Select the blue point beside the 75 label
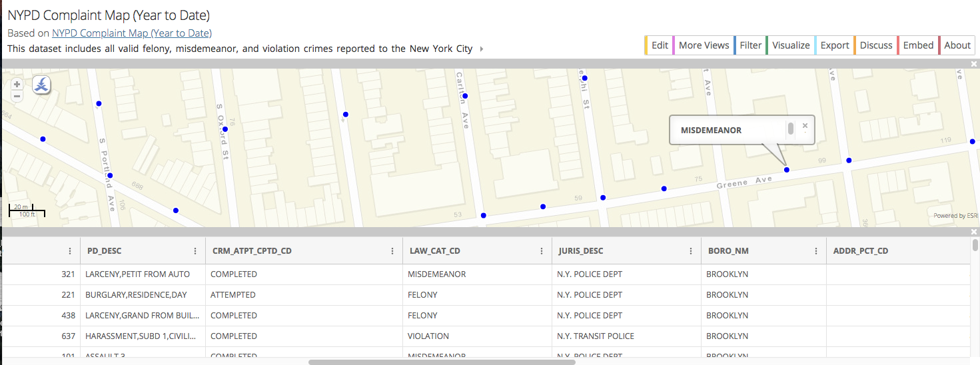The image size is (980, 365). click(664, 188)
